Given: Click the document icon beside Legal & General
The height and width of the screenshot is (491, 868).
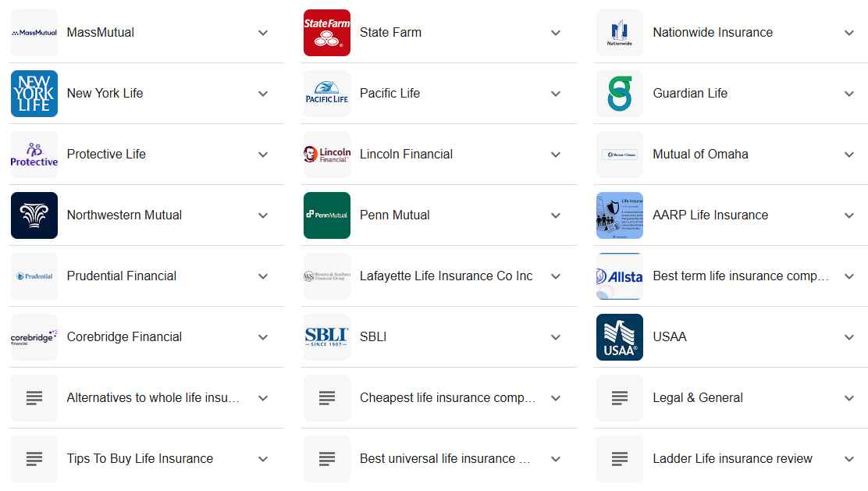Looking at the screenshot, I should (x=620, y=398).
